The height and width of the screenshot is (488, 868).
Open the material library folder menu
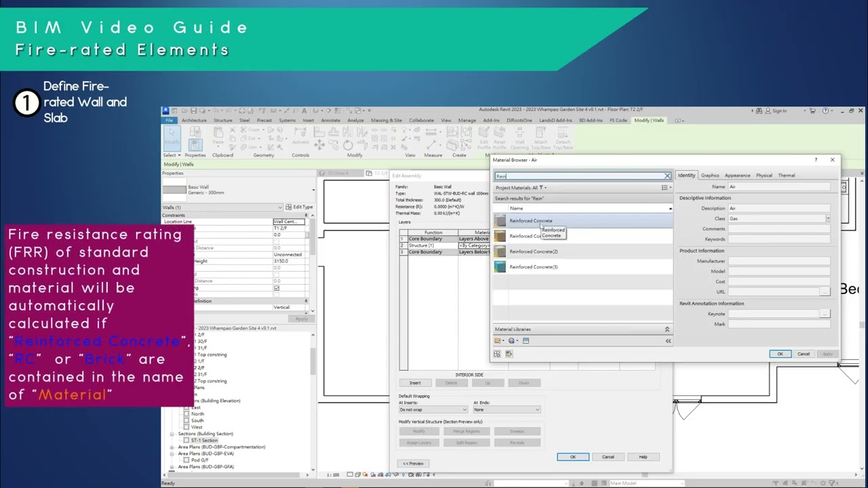[499, 341]
